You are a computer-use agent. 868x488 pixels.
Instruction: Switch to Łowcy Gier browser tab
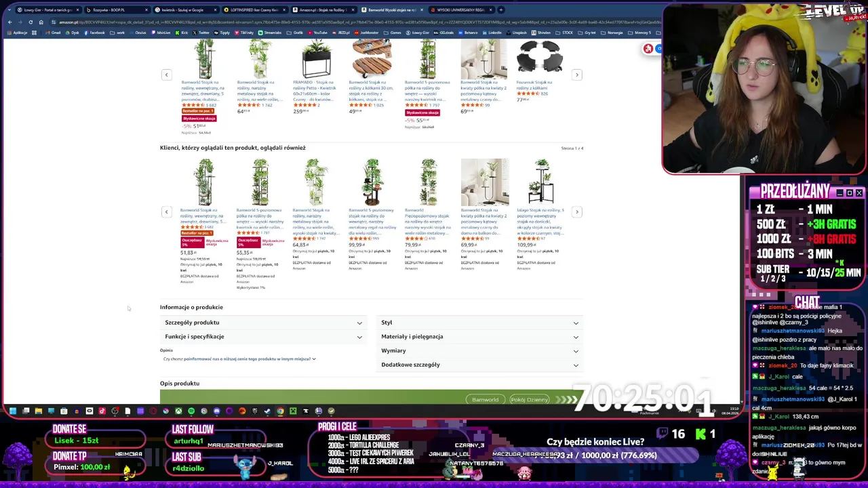[x=47, y=10]
